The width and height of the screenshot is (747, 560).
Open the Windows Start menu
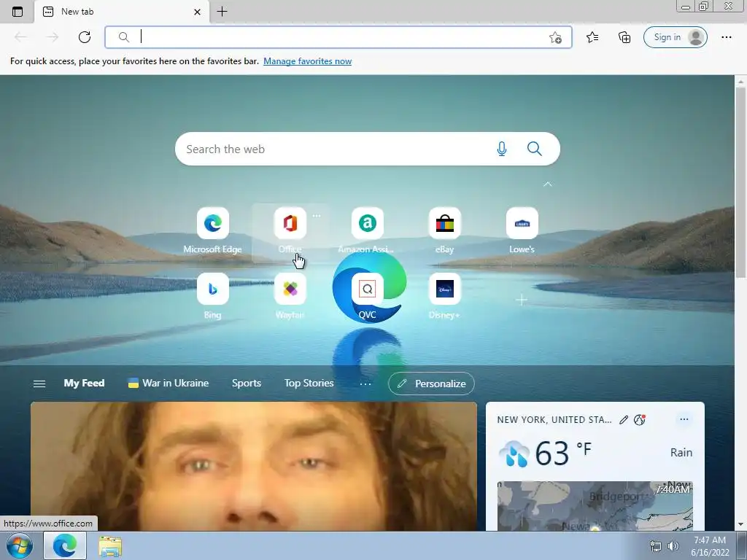coord(20,545)
